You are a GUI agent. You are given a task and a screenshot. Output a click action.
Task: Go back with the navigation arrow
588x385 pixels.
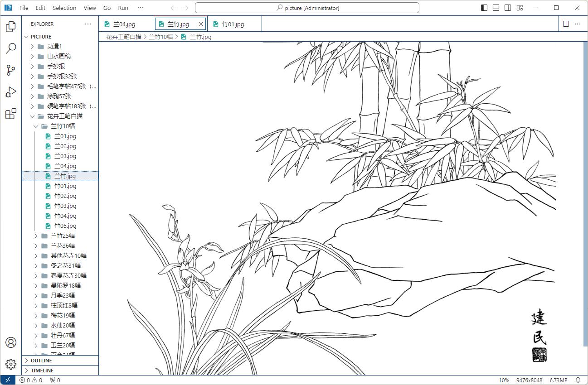pos(173,8)
